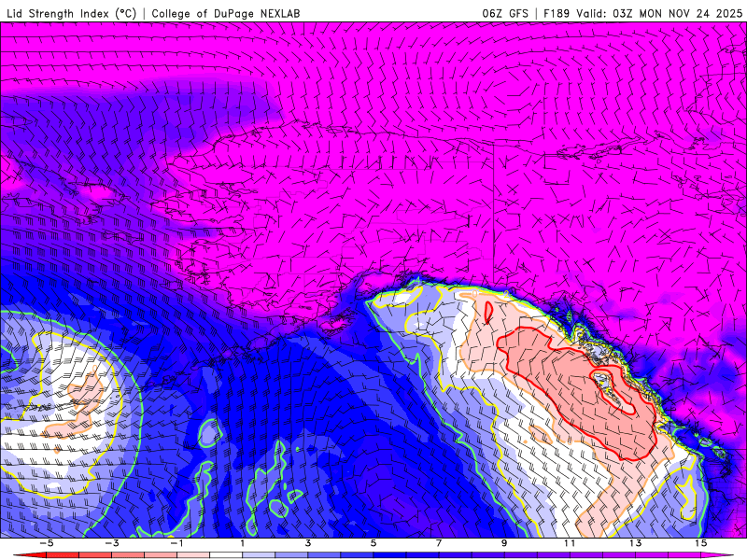The width and height of the screenshot is (747, 560).
Task: Click the '9' color scale label
Action: click(504, 543)
